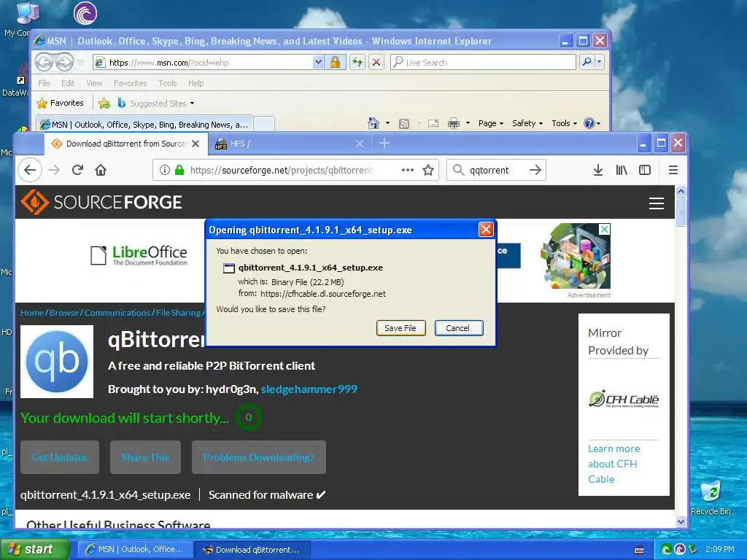Viewport: 747px width, 560px height.
Task: Open the sledgehammer999 author link
Action: click(309, 389)
